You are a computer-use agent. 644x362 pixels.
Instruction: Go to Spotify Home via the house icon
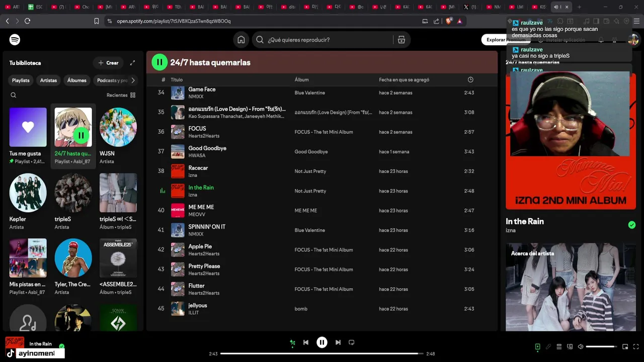coord(241,40)
